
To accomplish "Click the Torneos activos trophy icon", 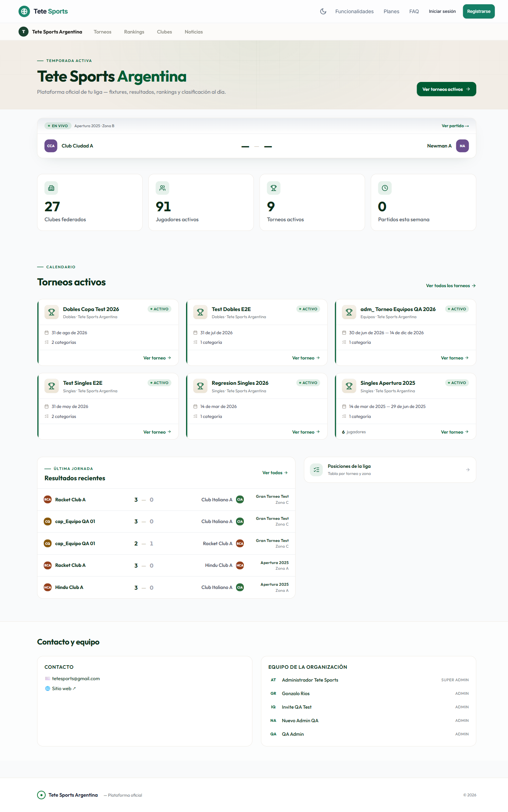I will coord(274,188).
